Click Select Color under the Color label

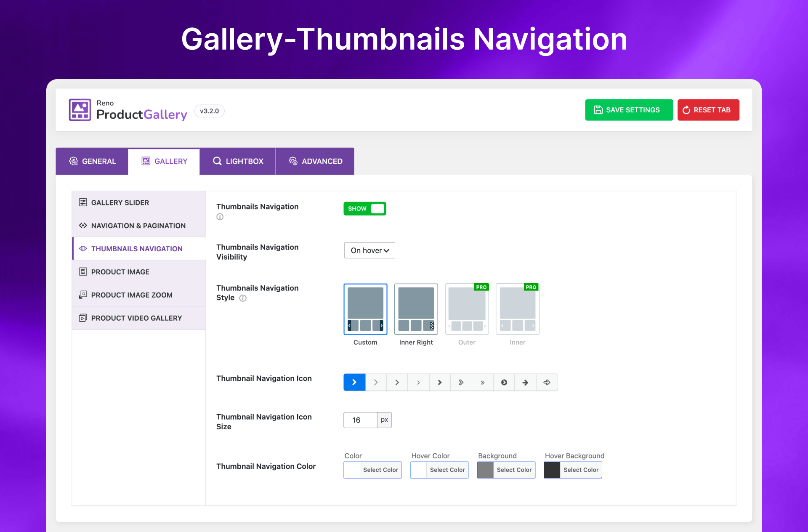coord(380,470)
